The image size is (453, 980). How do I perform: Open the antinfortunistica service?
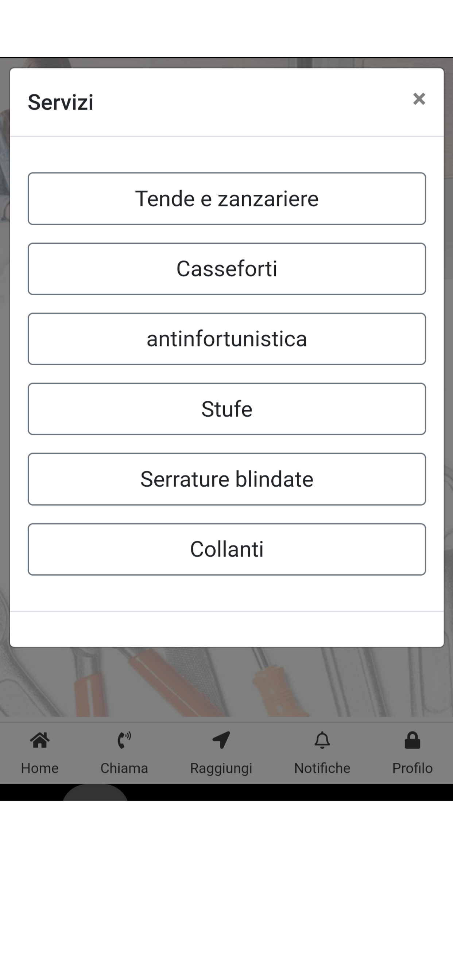[x=227, y=339]
